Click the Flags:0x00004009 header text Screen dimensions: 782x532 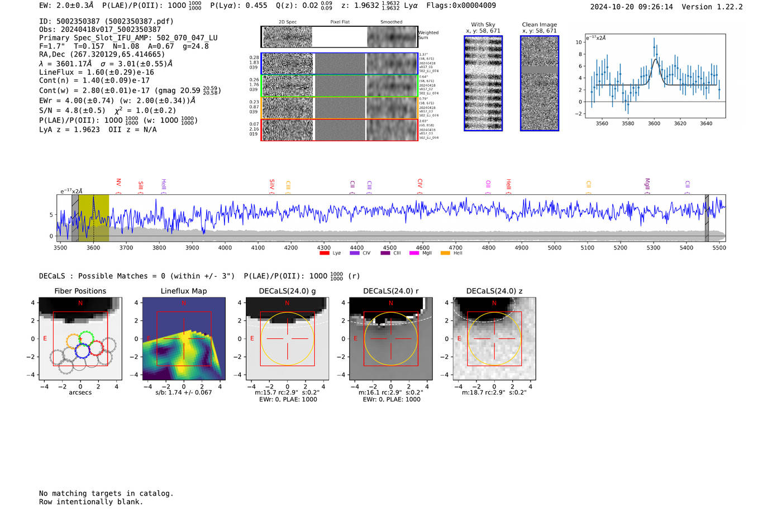pyautogui.click(x=461, y=6)
